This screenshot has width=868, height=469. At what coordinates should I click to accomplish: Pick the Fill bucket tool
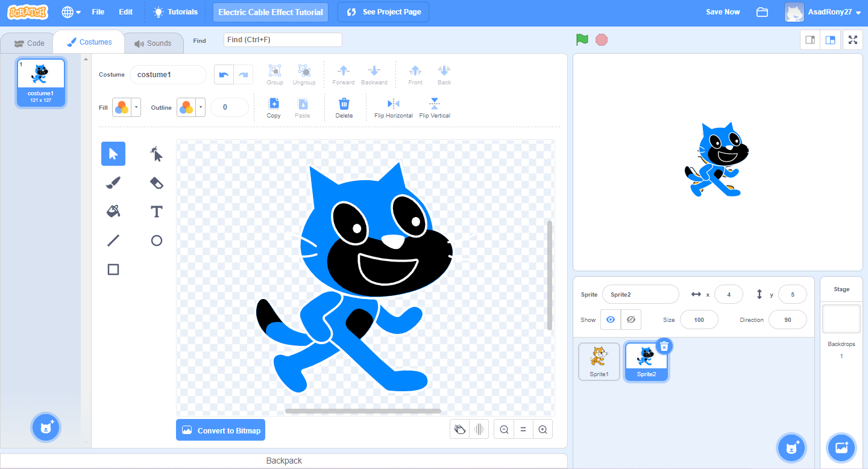tap(113, 211)
